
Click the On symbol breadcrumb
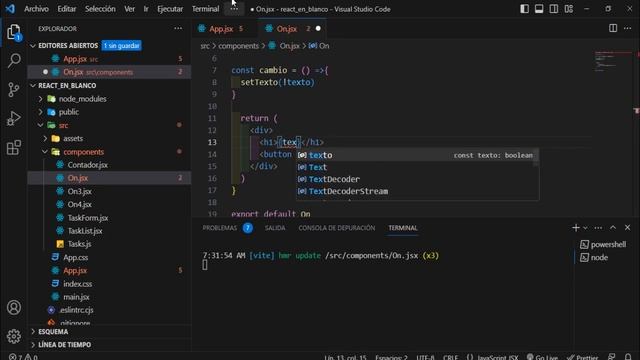319,46
